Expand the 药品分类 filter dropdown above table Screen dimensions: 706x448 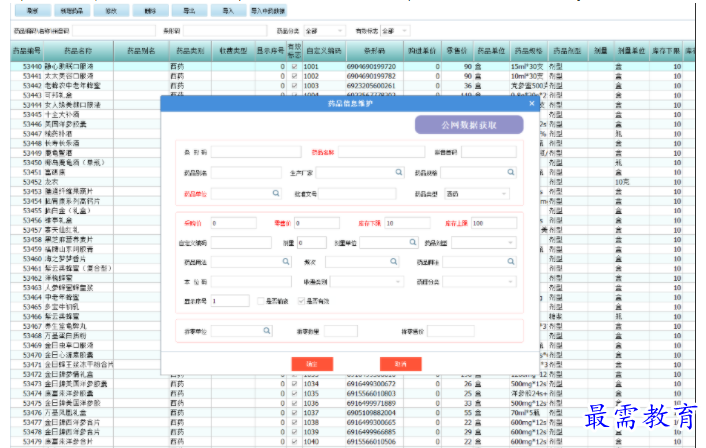[x=325, y=32]
